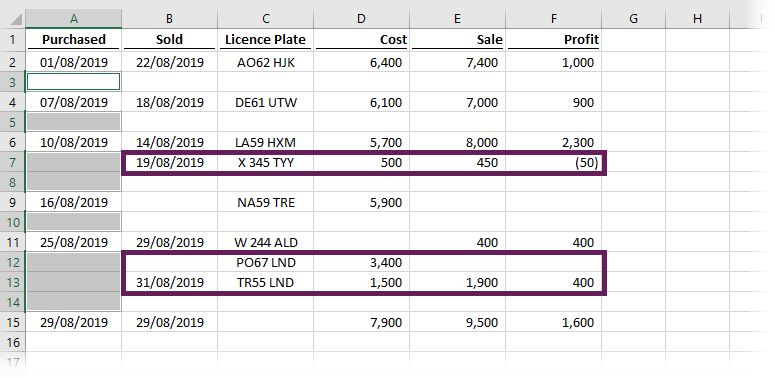
Task: Select row 1 header
Action: (12, 40)
